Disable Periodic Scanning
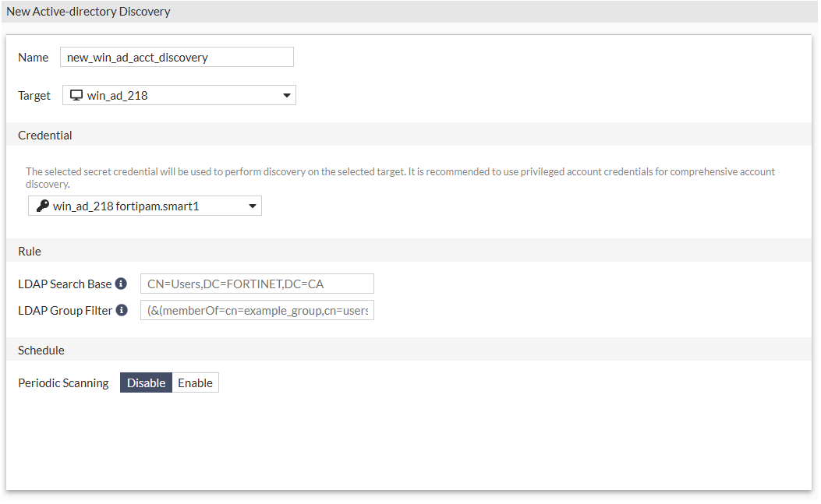Image resolution: width=821 pixels, height=504 pixels. 146,382
